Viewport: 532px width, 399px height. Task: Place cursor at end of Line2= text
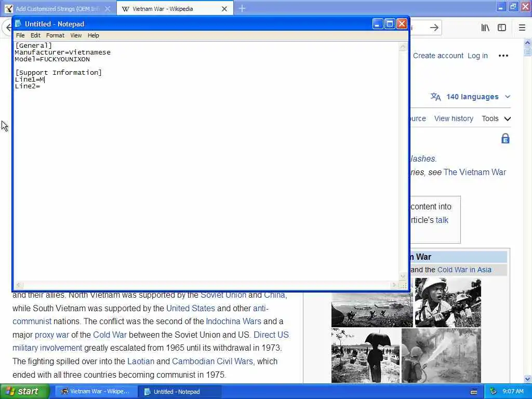tap(41, 86)
